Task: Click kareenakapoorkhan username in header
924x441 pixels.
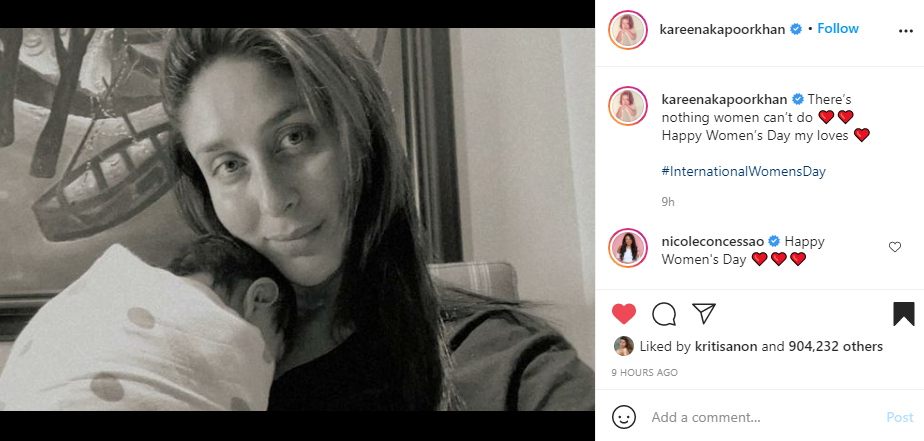Action: 722,29
